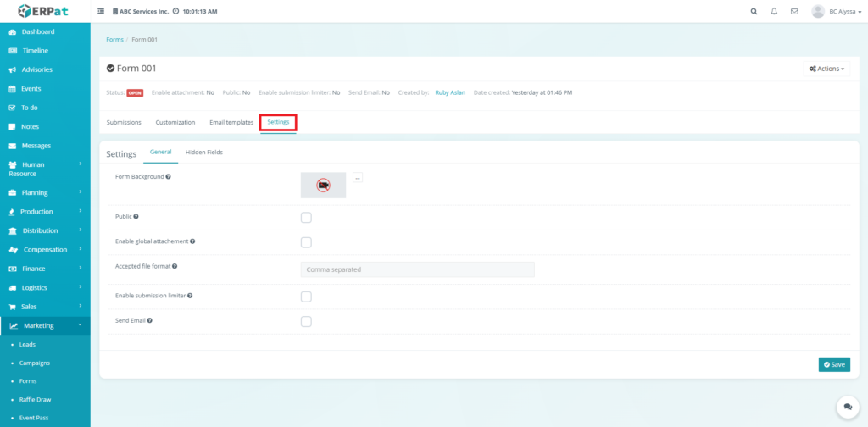The width and height of the screenshot is (868, 427).
Task: Open the notifications bell icon
Action: pyautogui.click(x=774, y=12)
